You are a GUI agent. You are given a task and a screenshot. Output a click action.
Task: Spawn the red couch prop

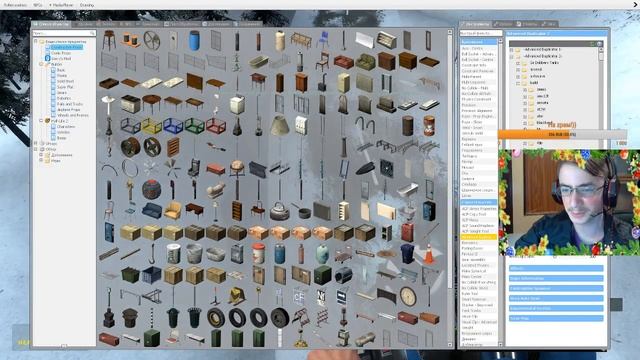click(343, 62)
